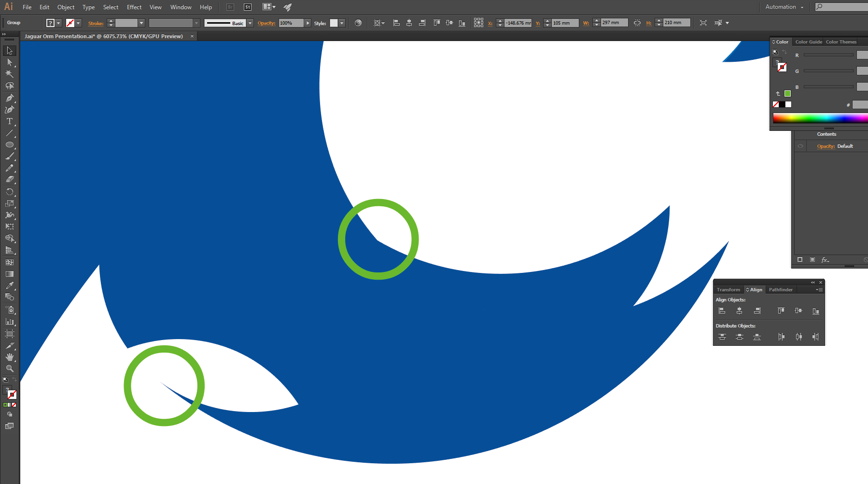Select the Artboard tool
868x484 pixels.
point(10,333)
